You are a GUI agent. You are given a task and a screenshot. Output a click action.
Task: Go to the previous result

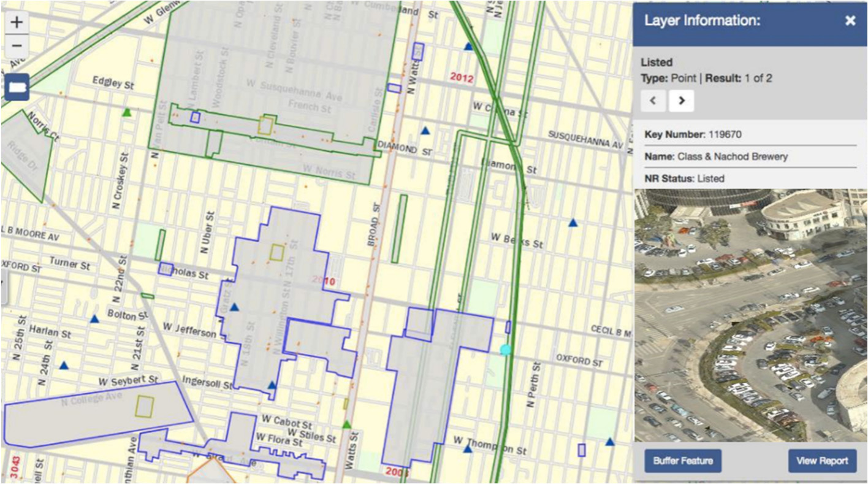point(653,101)
